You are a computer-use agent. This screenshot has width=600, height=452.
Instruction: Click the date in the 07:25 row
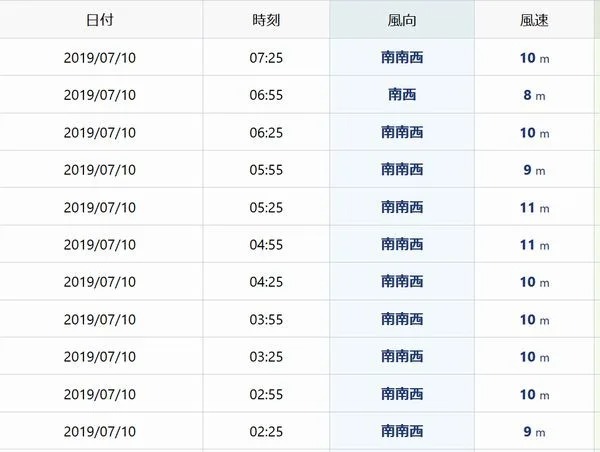coord(99,58)
